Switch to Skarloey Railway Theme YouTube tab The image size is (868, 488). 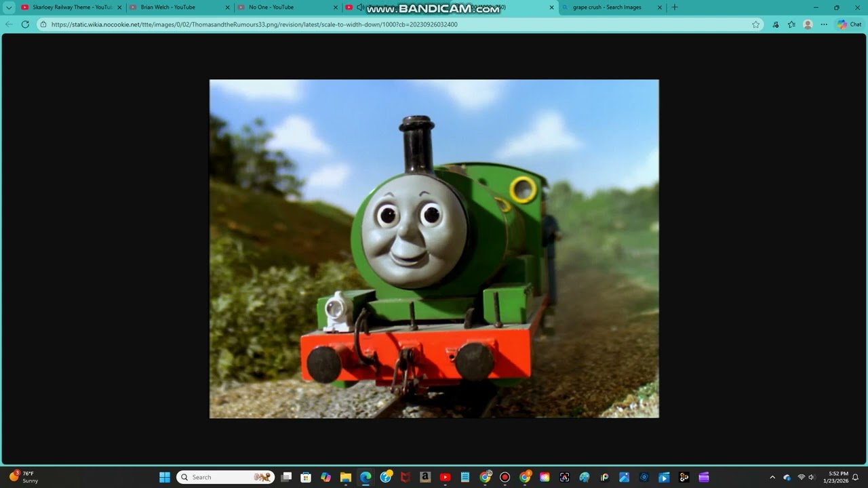click(x=71, y=7)
